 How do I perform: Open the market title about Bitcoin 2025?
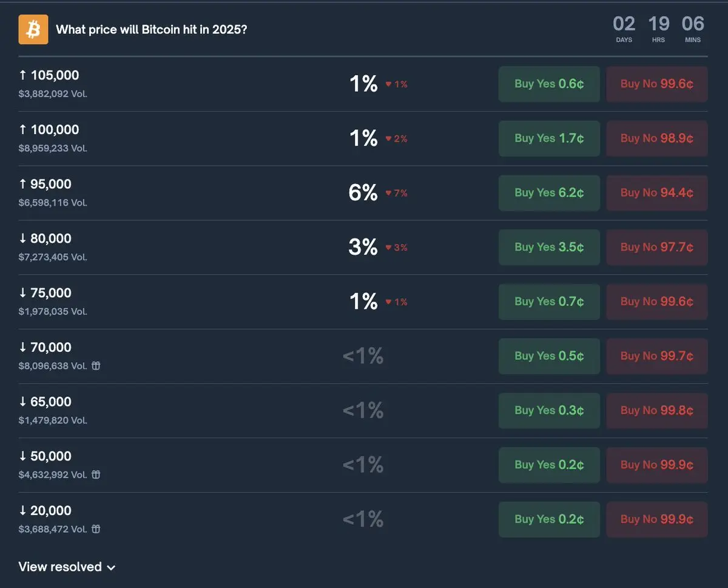pos(151,30)
